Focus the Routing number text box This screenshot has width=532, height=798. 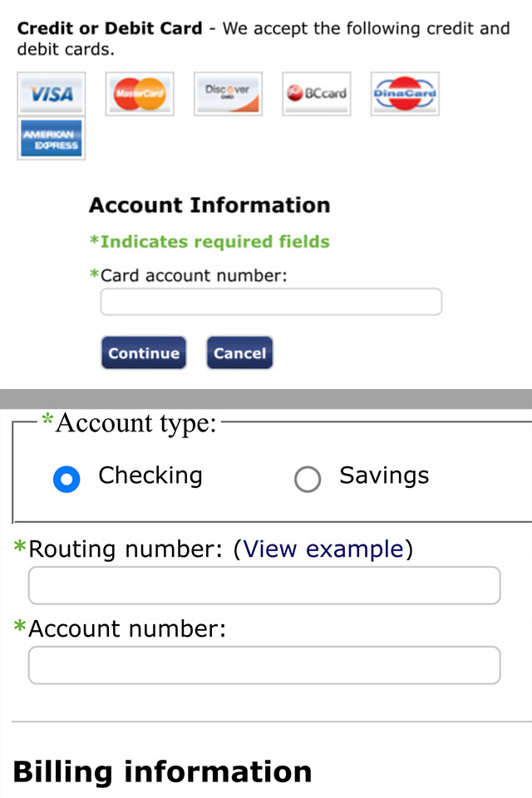[x=264, y=585]
